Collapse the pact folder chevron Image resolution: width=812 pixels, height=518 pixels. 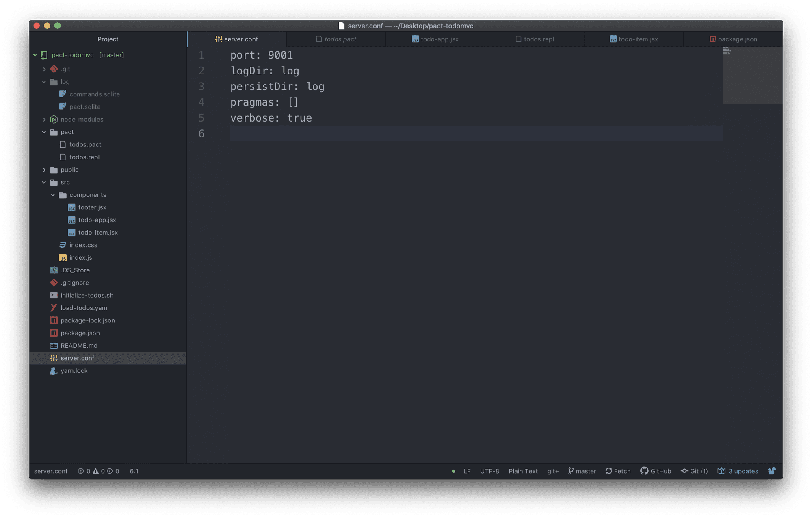pyautogui.click(x=44, y=132)
